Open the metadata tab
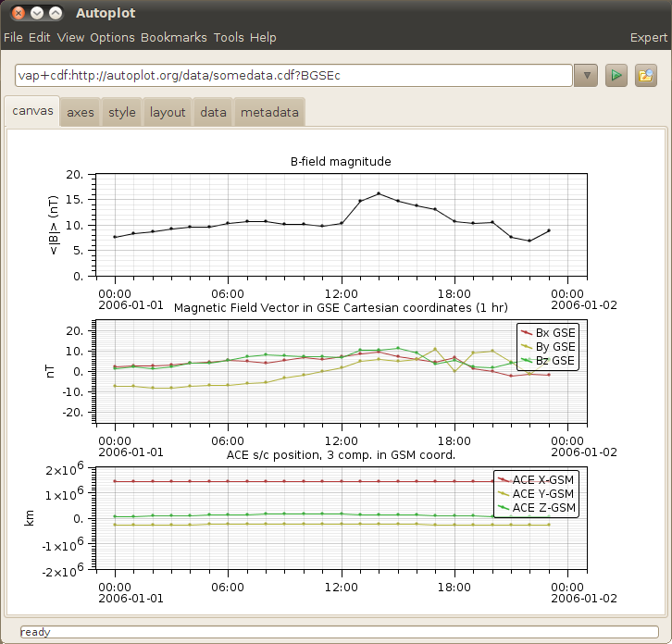Viewport: 672px width, 644px height. (x=269, y=113)
